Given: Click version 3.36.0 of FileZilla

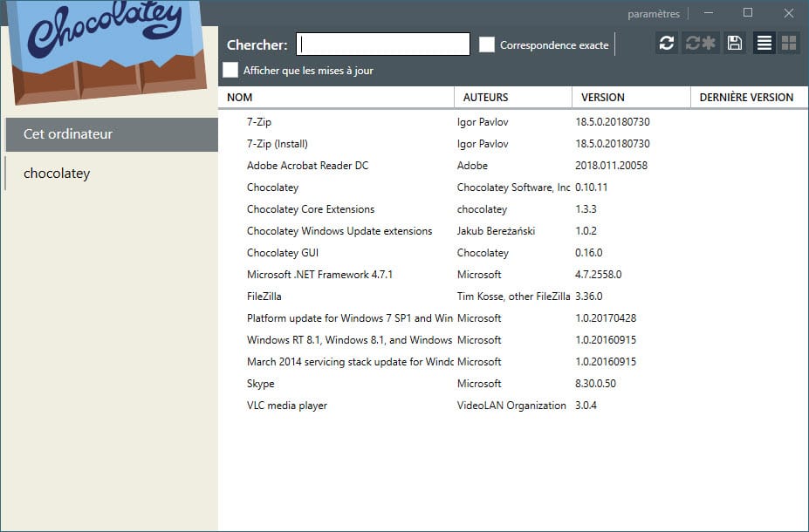Looking at the screenshot, I should coord(589,297).
